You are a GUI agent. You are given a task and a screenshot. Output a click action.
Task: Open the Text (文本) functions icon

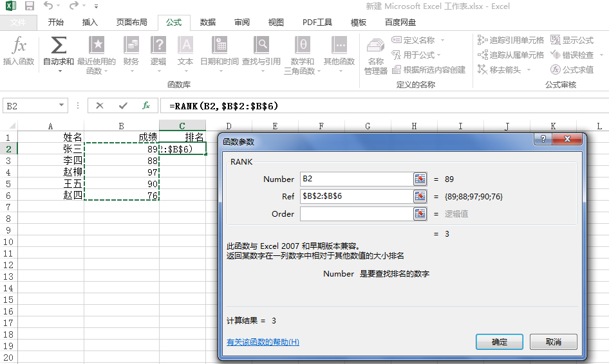(185, 45)
